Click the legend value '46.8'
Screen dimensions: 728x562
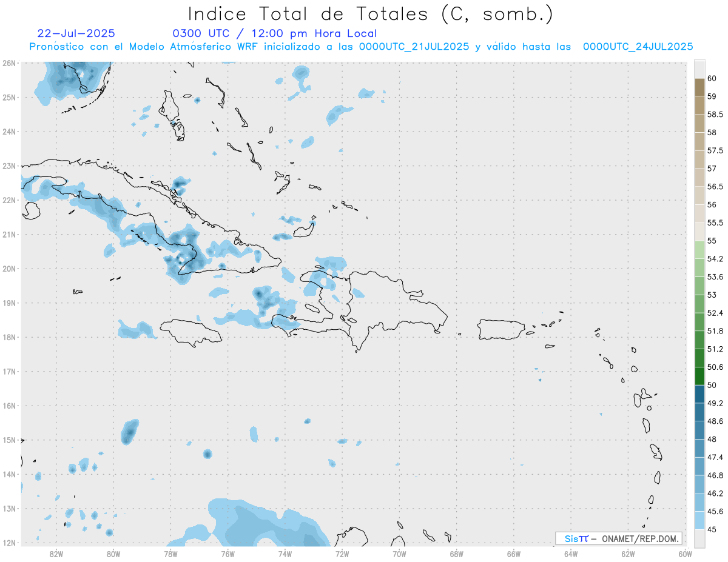715,475
